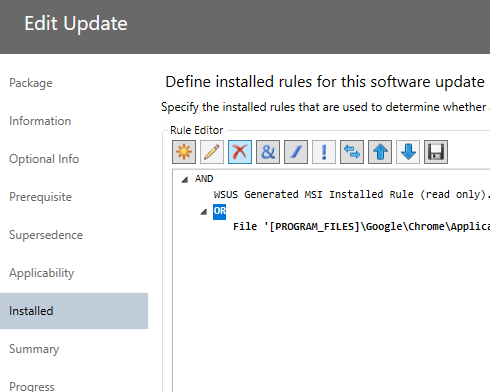Click the blue up arrow icon
The image size is (490, 392).
click(x=380, y=152)
